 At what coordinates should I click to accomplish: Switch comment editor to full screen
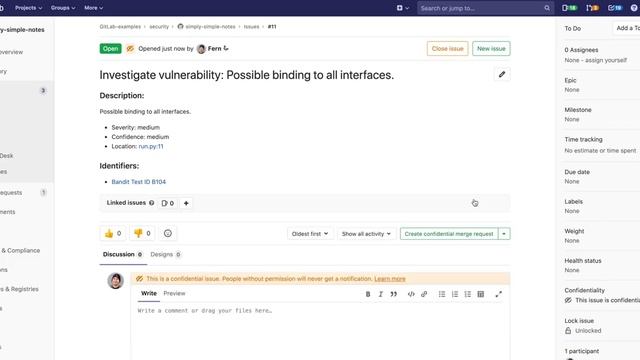[498, 294]
